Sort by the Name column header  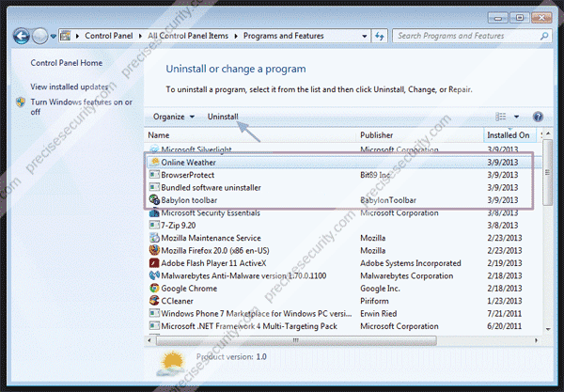coord(250,135)
